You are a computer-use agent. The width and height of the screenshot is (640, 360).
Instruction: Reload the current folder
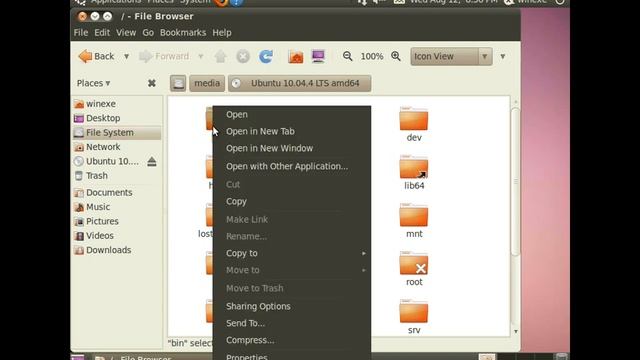266,56
